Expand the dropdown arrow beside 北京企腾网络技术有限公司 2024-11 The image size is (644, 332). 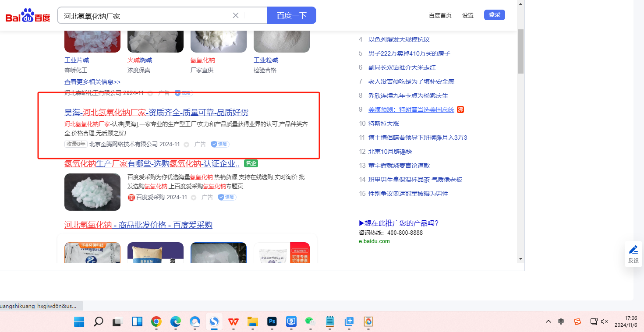(x=187, y=145)
